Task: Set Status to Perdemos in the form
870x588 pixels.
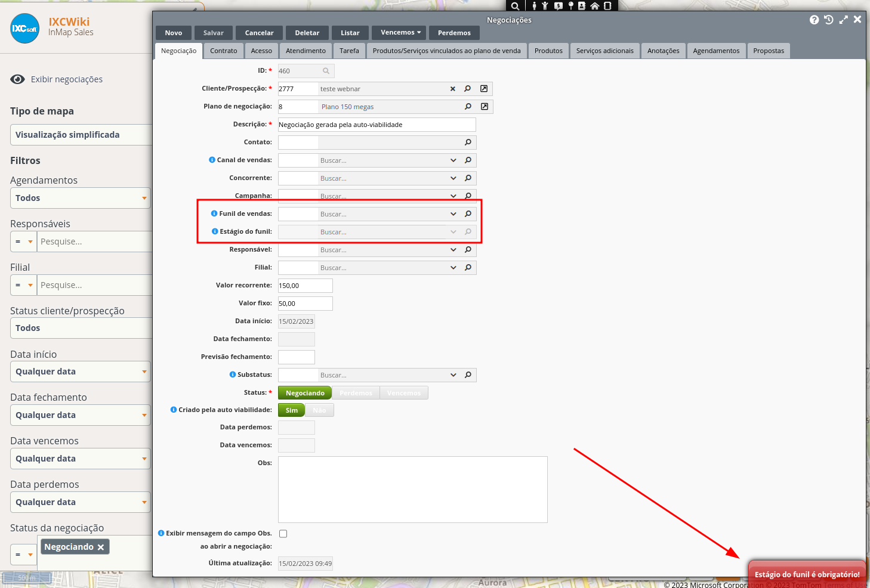Action: [x=356, y=393]
